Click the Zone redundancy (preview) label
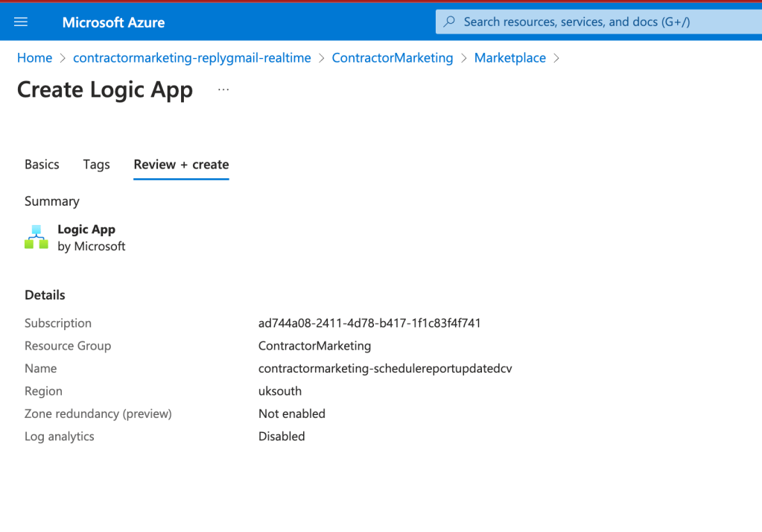Image resolution: width=762 pixels, height=532 pixels. (98, 414)
